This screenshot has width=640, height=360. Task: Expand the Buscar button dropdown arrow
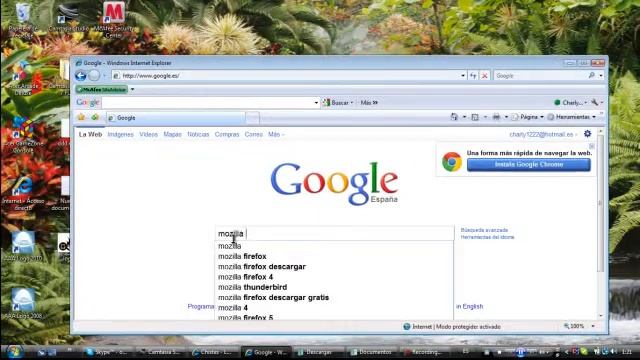pos(352,102)
